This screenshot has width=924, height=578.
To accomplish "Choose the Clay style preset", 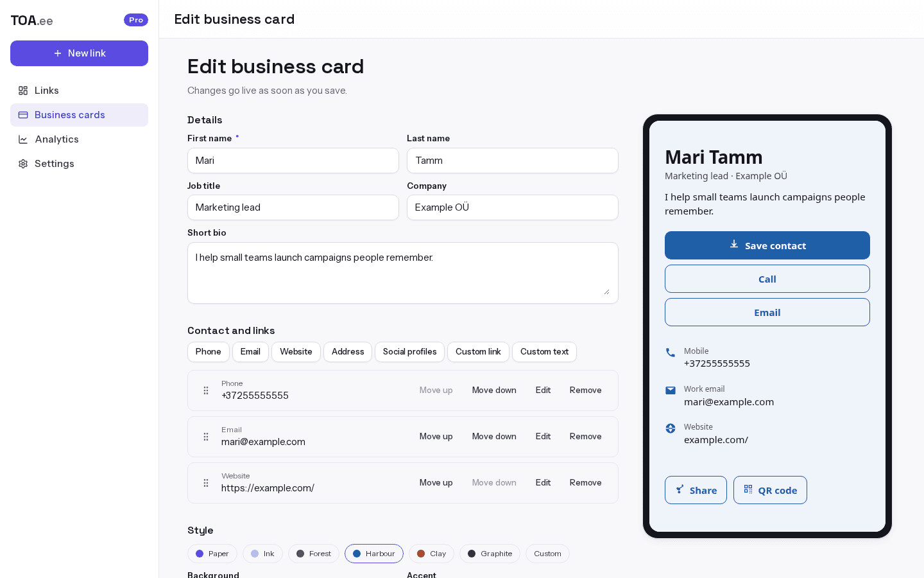I will 431,554.
